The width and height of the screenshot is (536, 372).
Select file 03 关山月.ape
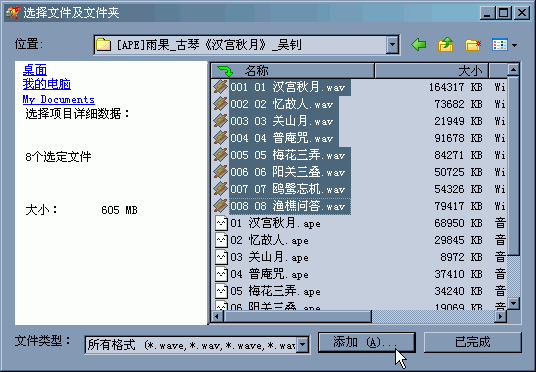269,257
